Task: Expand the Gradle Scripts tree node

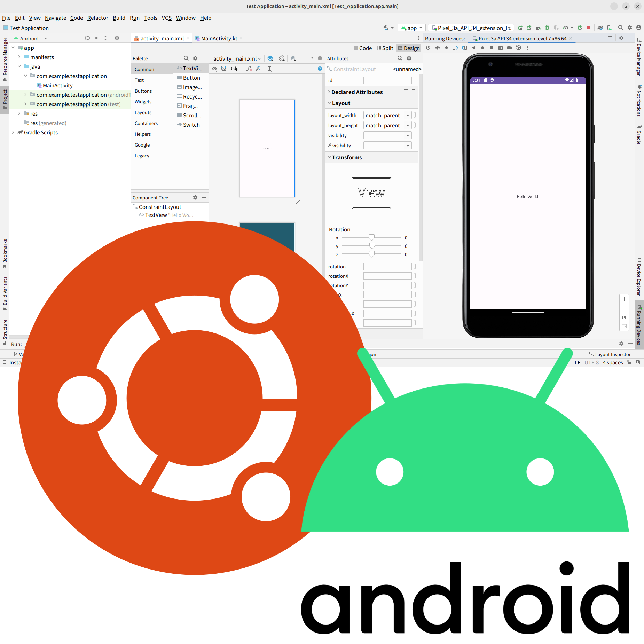Action: tap(13, 132)
